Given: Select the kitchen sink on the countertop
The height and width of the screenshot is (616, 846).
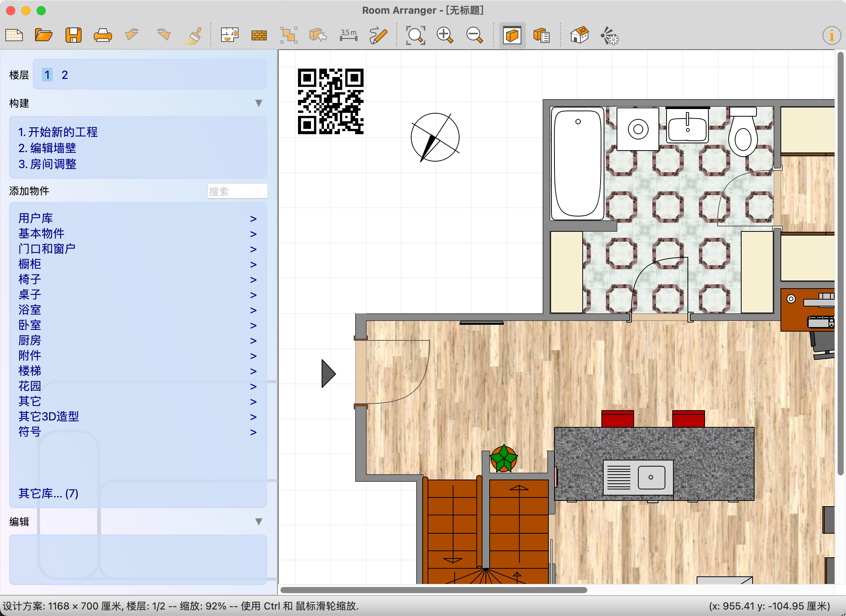Looking at the screenshot, I should point(638,477).
